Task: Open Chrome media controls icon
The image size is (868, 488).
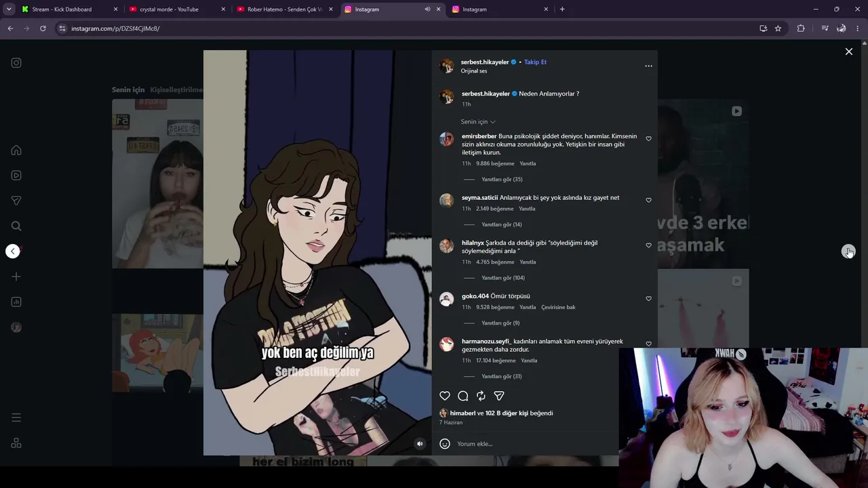Action: 825,28
